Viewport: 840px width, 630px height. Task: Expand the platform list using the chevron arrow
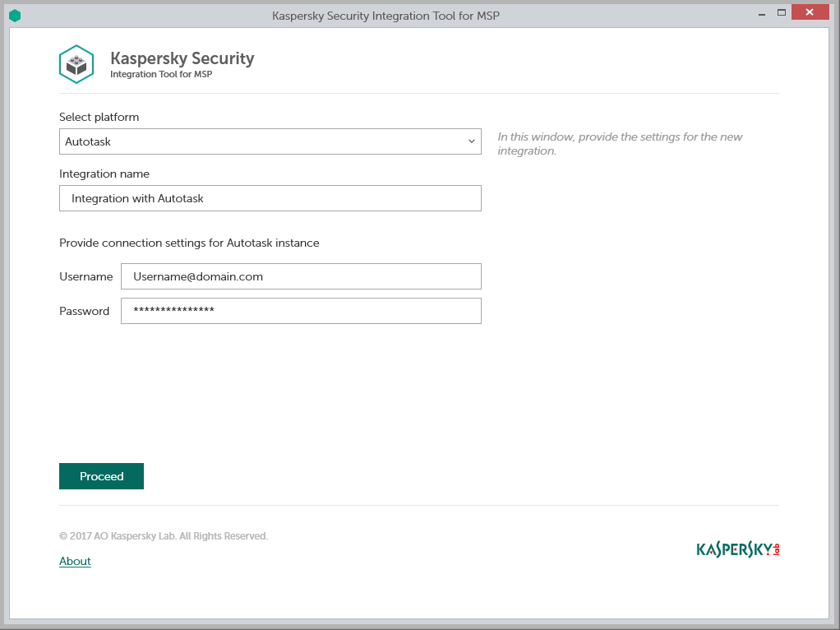tap(471, 141)
